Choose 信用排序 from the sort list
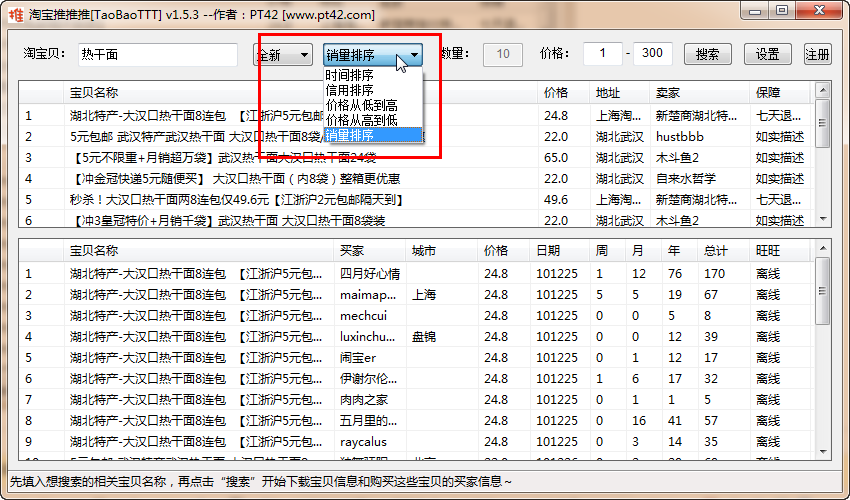 pos(373,90)
